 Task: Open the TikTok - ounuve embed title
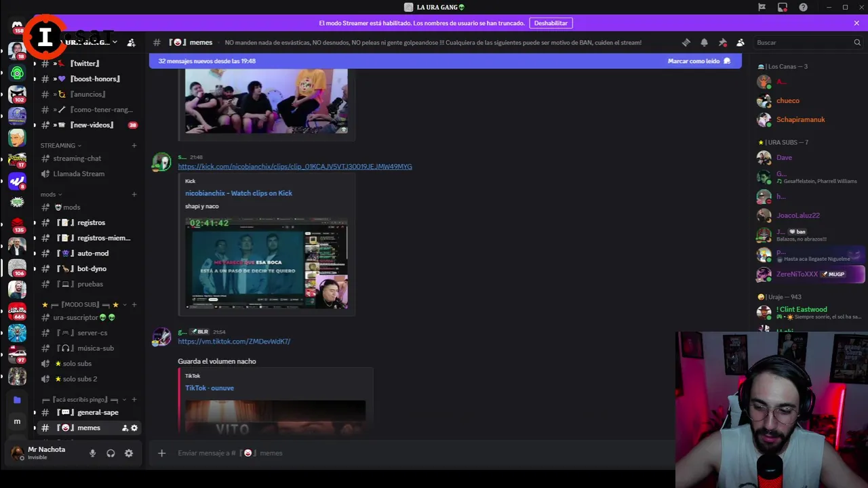point(210,388)
